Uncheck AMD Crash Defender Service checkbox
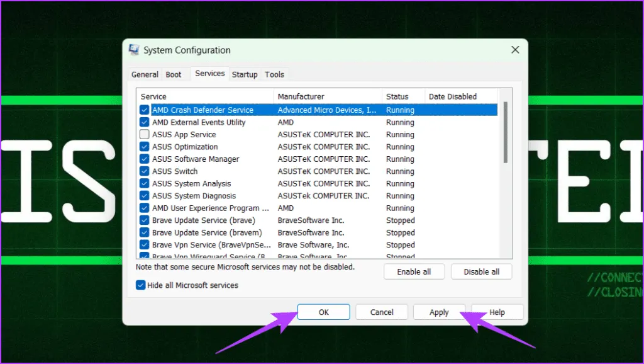 (145, 110)
